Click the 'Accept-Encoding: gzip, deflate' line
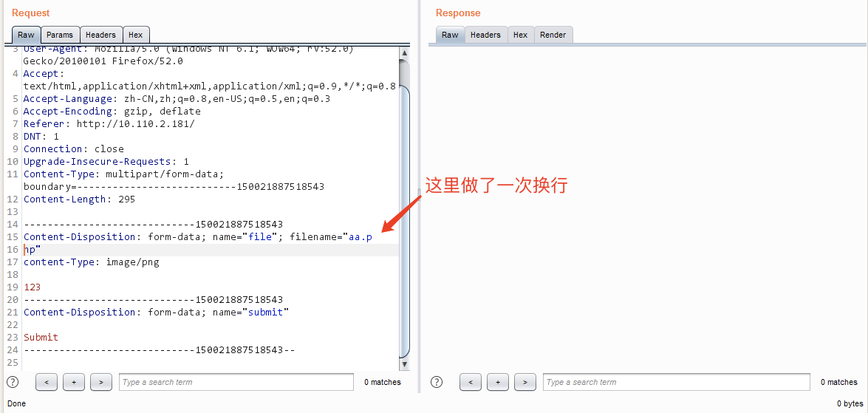 tap(112, 112)
